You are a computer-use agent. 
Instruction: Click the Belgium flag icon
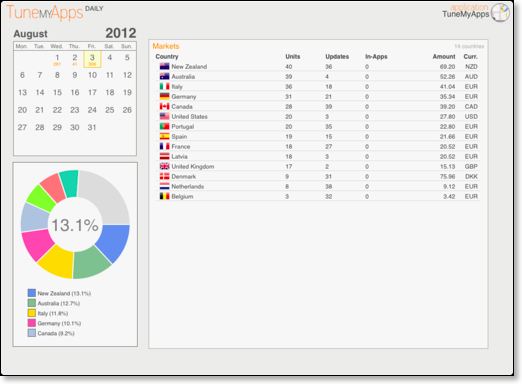coord(164,196)
